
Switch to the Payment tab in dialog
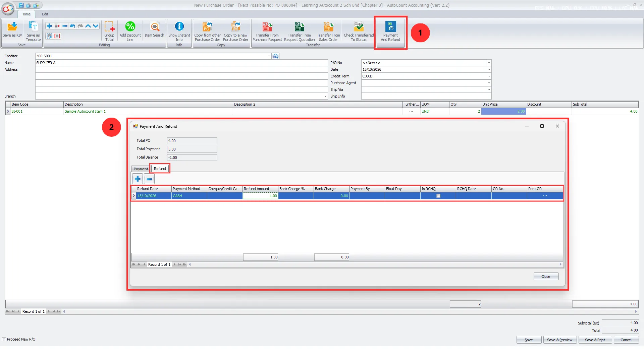tap(141, 169)
